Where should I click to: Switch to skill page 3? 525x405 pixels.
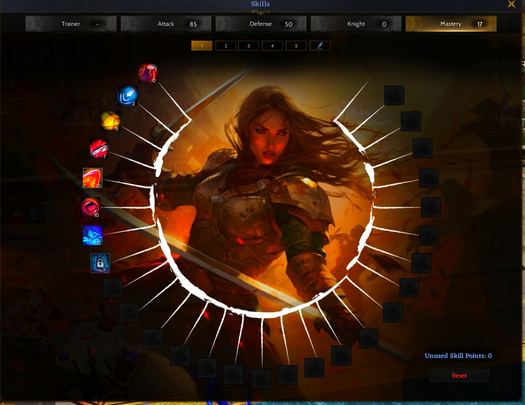point(248,46)
